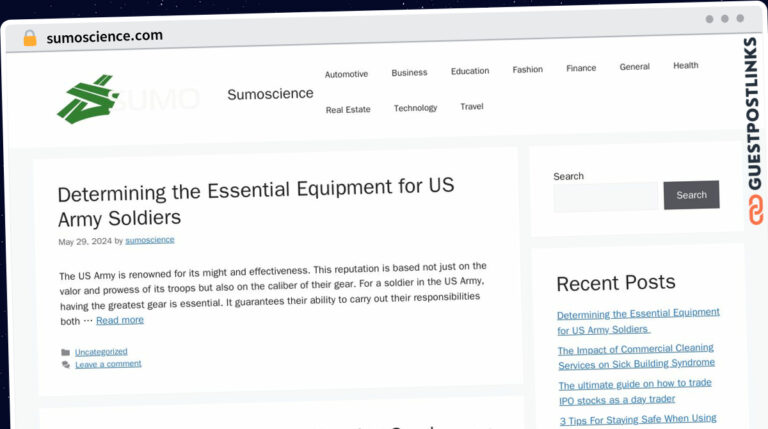Select the Travel menu item
Viewport: 768px width, 429px height.
472,106
